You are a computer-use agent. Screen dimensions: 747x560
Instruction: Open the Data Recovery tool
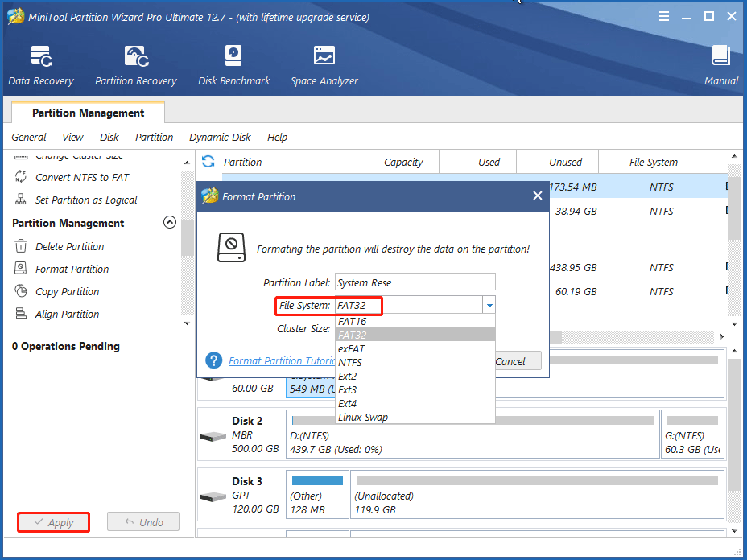(40, 64)
